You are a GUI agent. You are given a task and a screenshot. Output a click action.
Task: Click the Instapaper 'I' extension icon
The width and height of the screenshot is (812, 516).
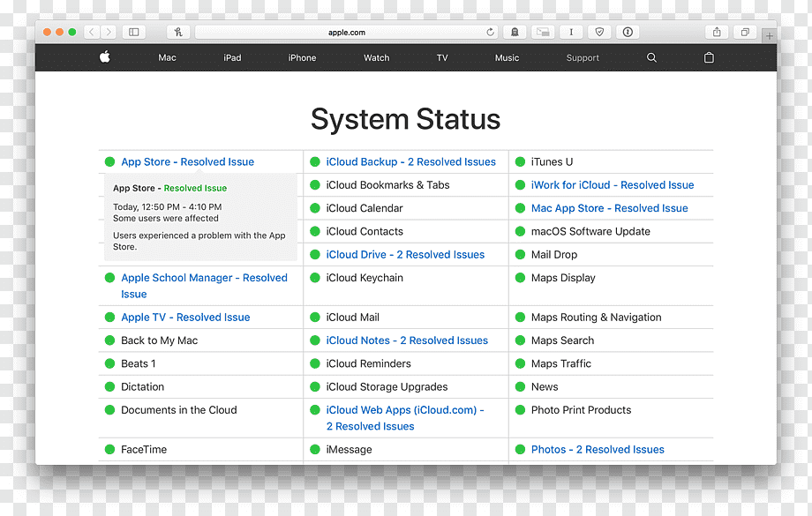click(x=571, y=32)
